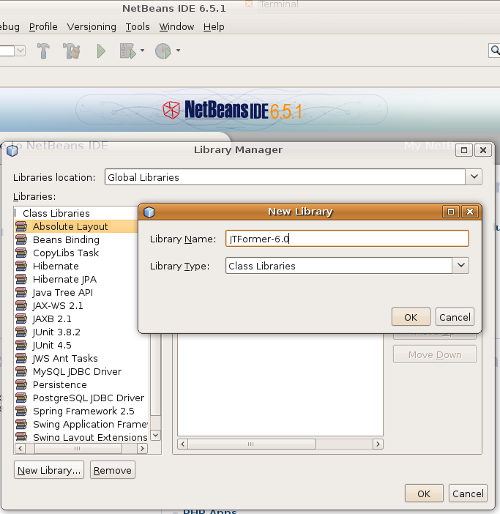The image size is (500, 514).
Task: Click the New Library... button
Action: click(x=49, y=470)
